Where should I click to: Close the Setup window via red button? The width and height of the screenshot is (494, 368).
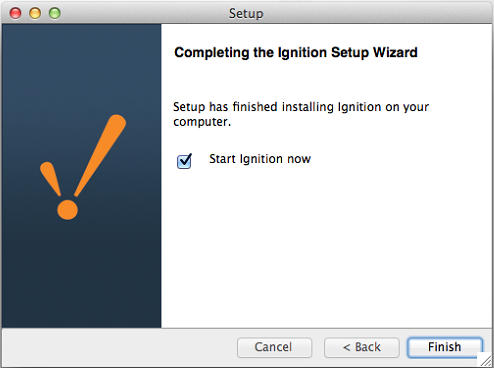15,13
